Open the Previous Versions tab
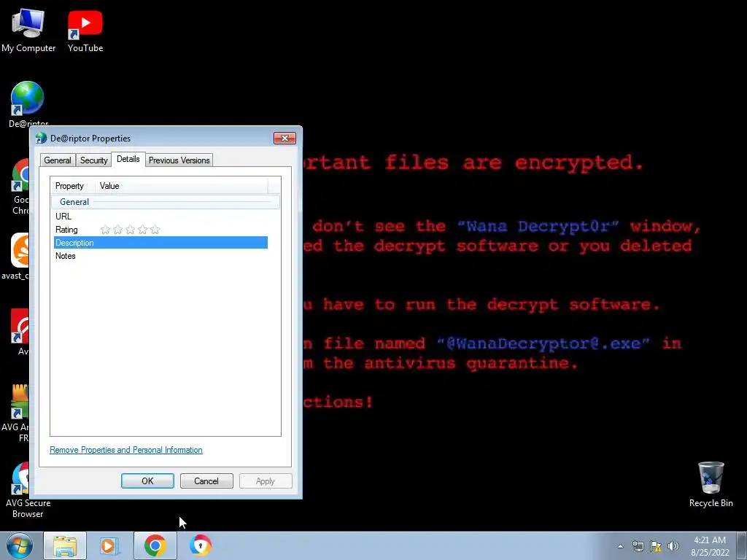Screen dimensions: 747x560 (179, 160)
